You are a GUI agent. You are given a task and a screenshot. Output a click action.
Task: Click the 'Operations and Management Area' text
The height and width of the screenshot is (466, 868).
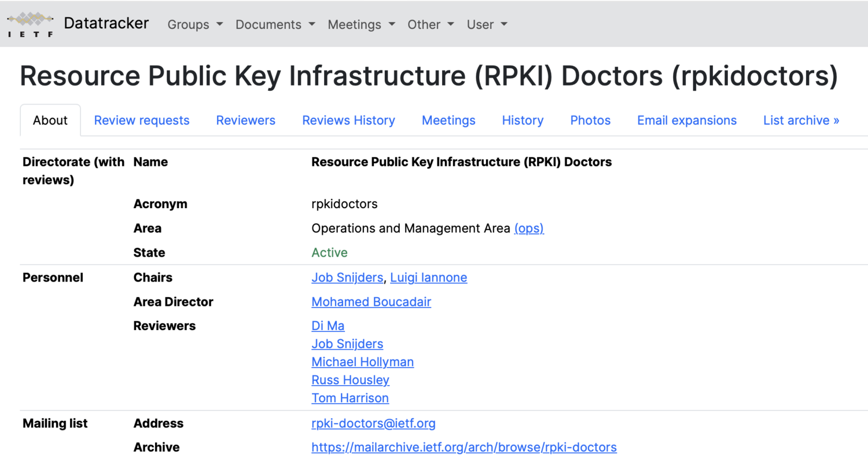click(x=411, y=228)
